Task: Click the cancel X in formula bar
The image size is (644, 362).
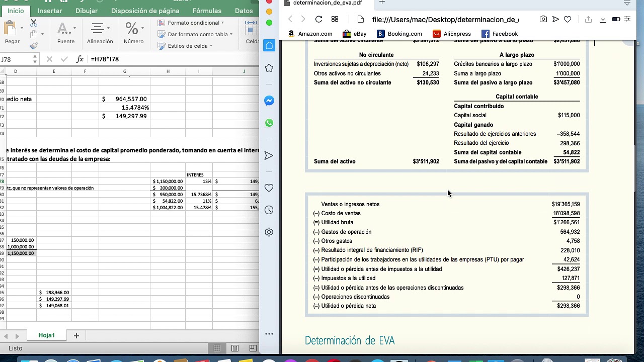Action: [x=49, y=59]
